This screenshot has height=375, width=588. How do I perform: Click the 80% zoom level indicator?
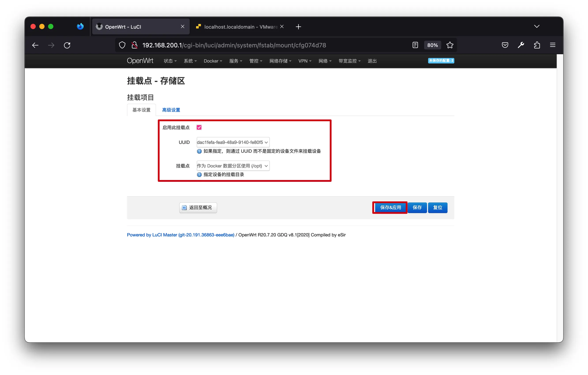(x=433, y=45)
